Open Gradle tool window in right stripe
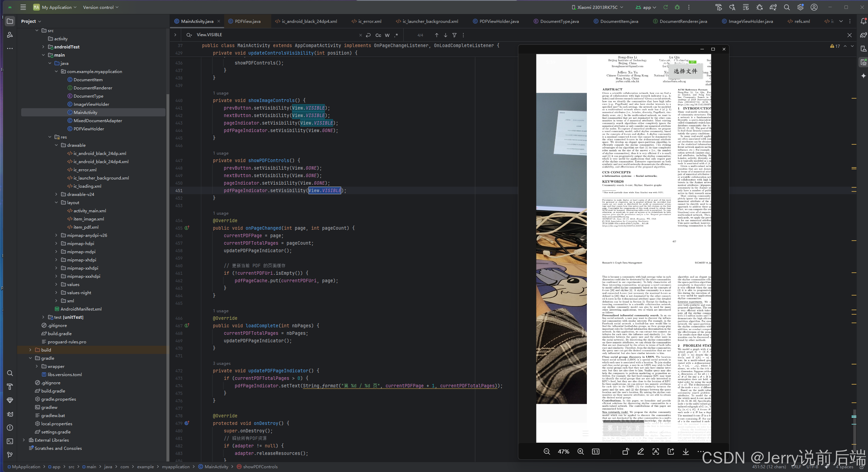The width and height of the screenshot is (868, 472). (x=863, y=35)
